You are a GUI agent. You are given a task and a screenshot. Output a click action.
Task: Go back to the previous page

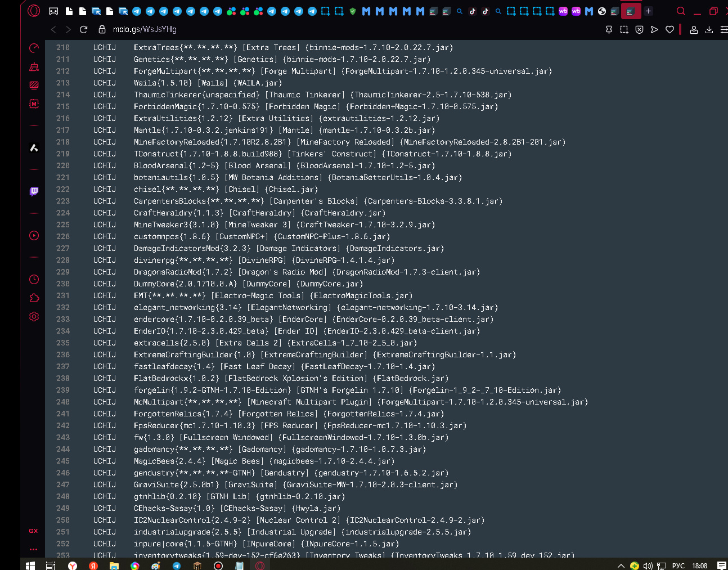[x=53, y=29]
